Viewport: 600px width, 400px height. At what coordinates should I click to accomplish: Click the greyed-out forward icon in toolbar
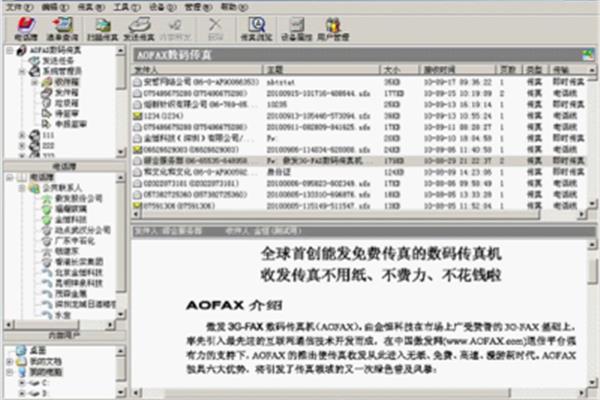pos(175,29)
